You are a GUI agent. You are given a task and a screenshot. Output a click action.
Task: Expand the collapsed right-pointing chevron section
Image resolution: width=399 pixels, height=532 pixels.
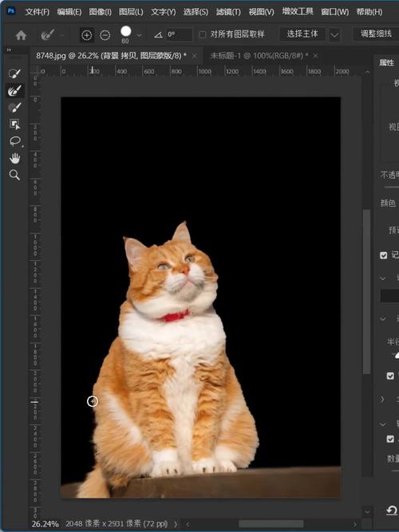(383, 400)
